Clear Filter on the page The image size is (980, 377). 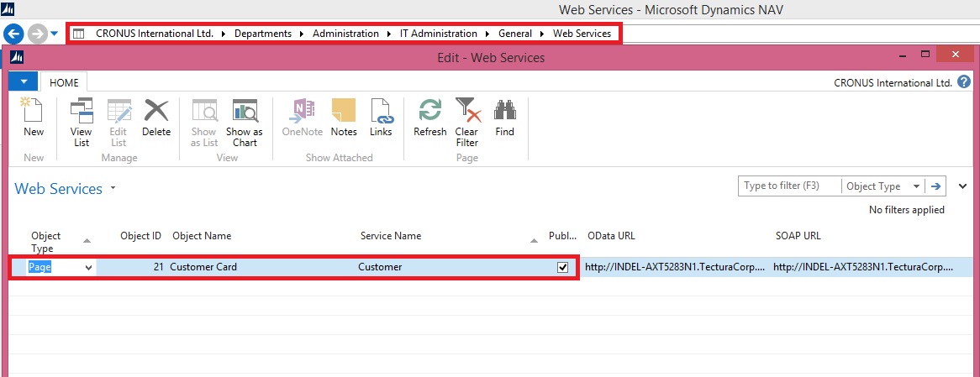(x=466, y=123)
